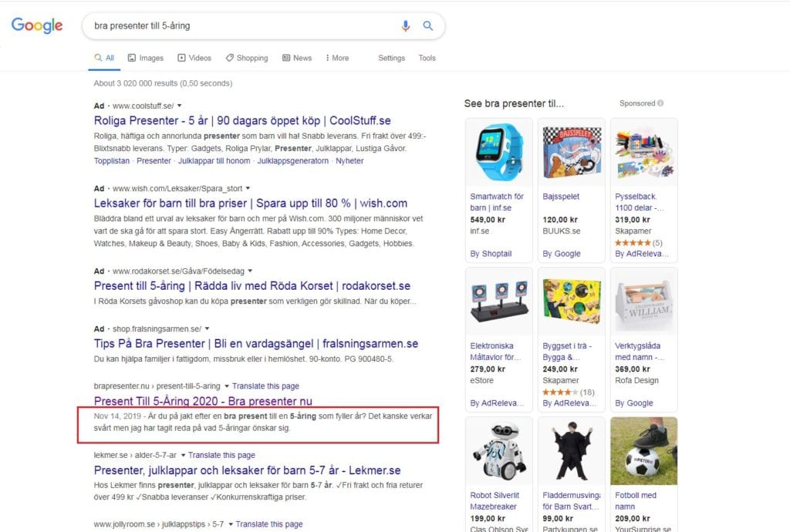Click Smartwatch för barn product title
This screenshot has width=790, height=532.
[497, 202]
